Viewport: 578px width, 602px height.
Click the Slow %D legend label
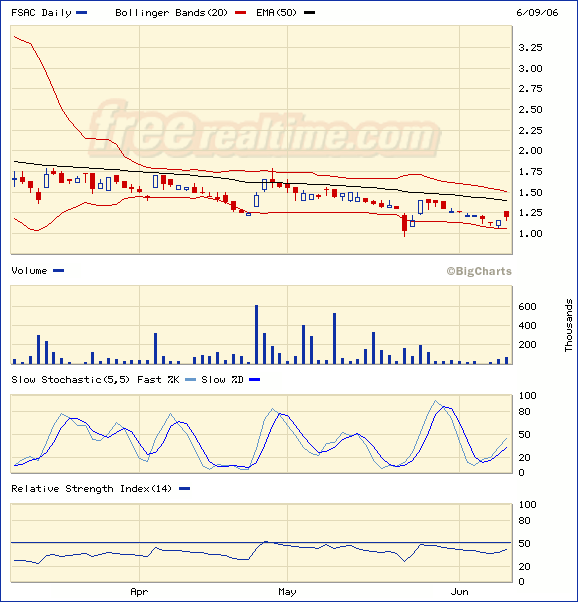222,380
